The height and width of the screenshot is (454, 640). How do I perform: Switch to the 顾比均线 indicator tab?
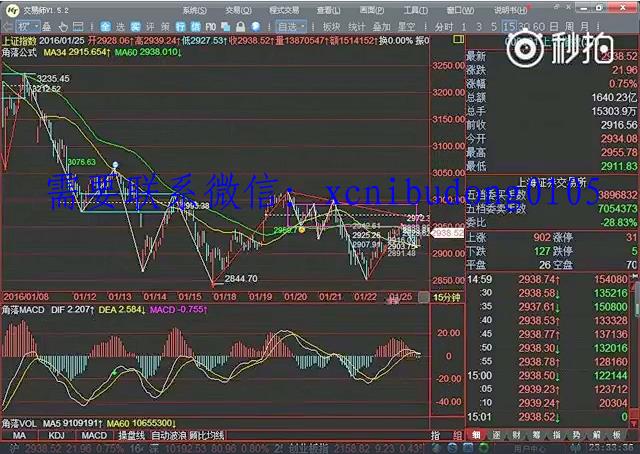207,436
